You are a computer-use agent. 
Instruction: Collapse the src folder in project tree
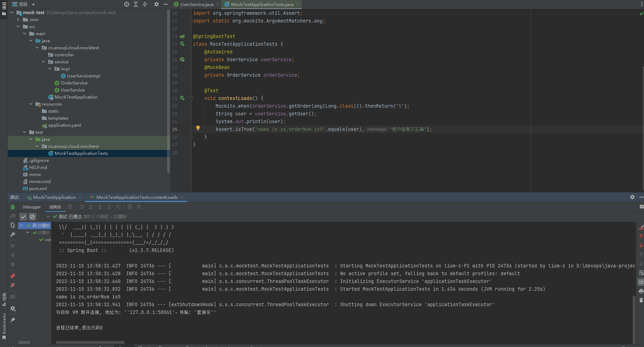point(19,26)
